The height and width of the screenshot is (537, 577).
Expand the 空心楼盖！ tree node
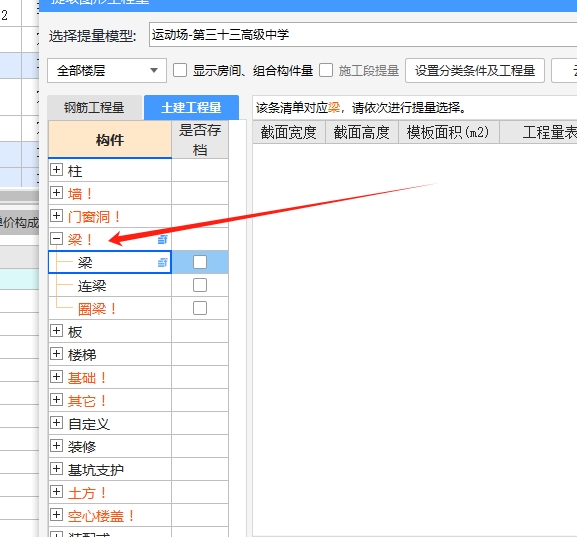(x=56, y=515)
